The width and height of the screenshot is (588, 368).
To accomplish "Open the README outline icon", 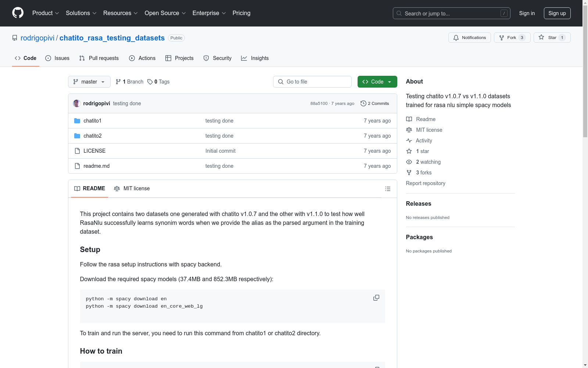I will (x=388, y=189).
